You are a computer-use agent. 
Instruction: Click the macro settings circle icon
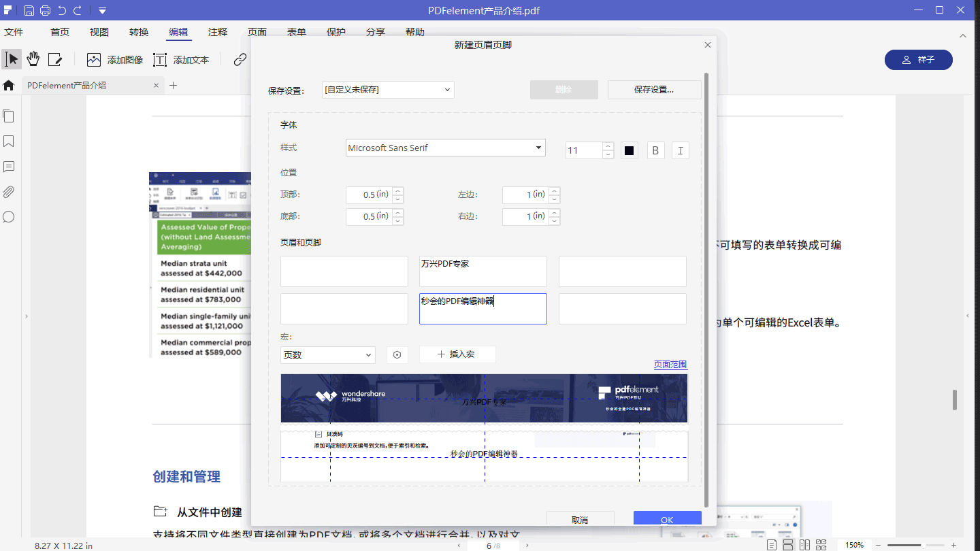[x=397, y=355]
